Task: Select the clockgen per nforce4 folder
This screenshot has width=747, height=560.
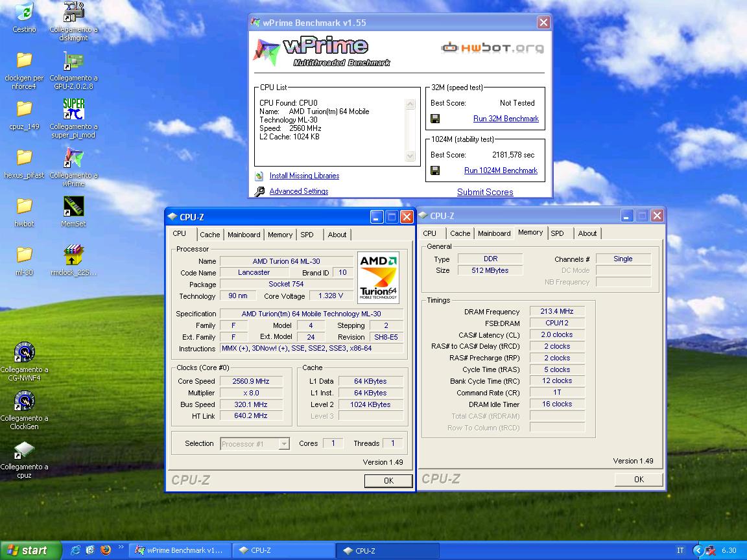Action: [x=24, y=61]
